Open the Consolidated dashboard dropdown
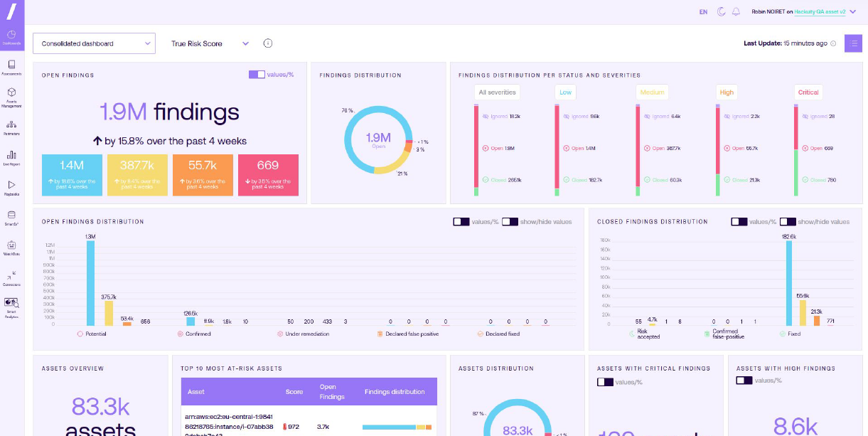This screenshot has width=868, height=436. pyautogui.click(x=94, y=43)
